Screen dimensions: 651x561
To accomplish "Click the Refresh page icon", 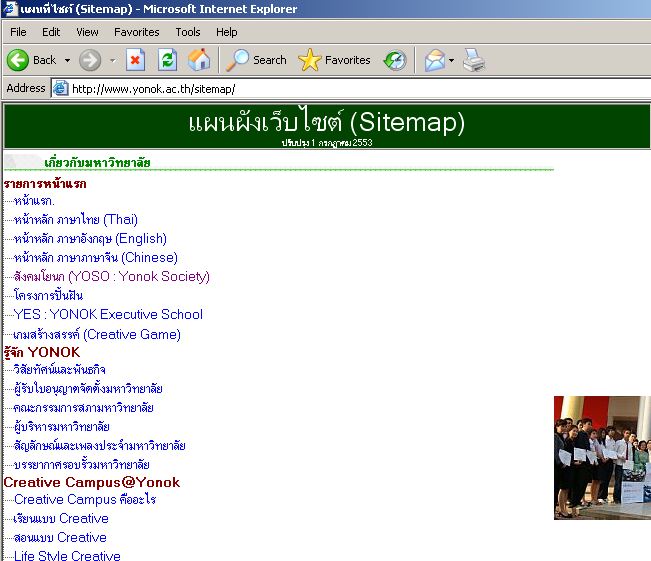I will (x=167, y=60).
